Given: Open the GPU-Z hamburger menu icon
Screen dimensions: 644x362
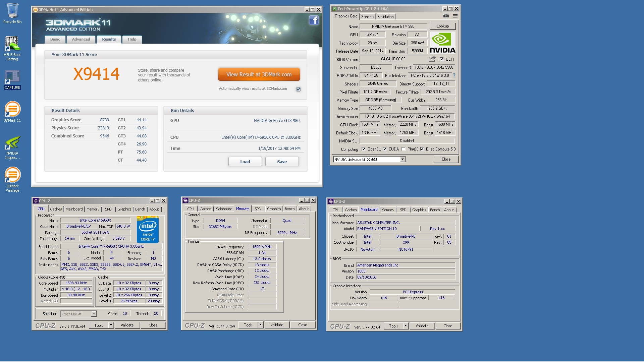Looking at the screenshot, I should point(455,16).
